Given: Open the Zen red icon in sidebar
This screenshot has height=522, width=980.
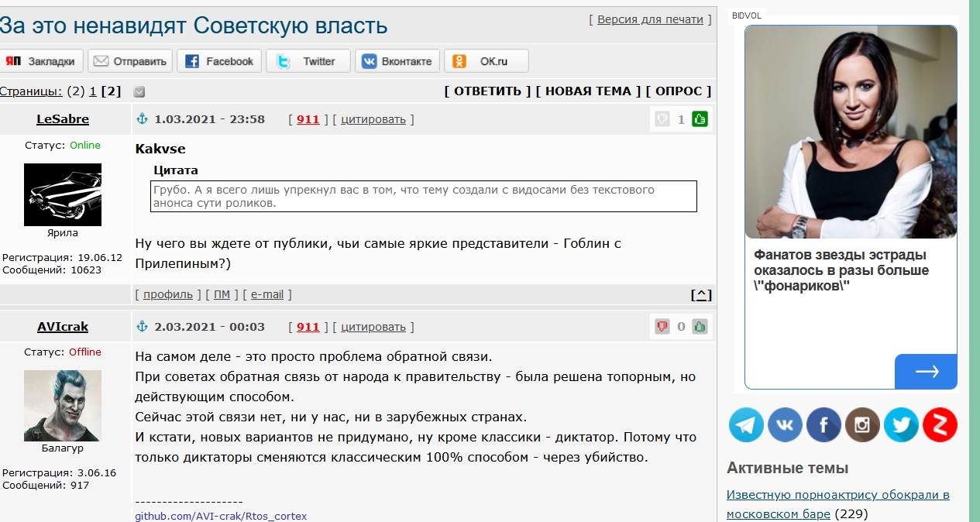Looking at the screenshot, I should tap(940, 425).
